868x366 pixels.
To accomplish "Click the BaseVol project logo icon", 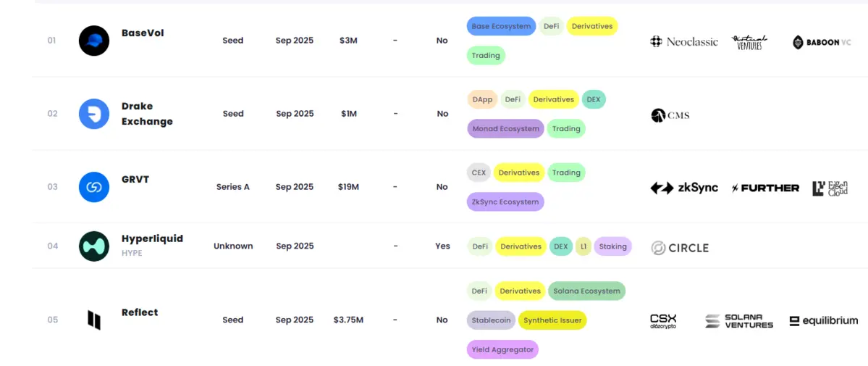I will (x=94, y=41).
